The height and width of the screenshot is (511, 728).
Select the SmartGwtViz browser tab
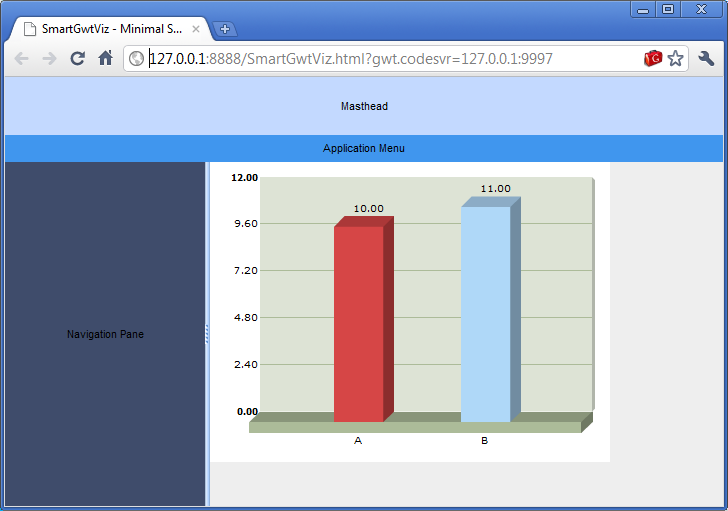(110, 29)
